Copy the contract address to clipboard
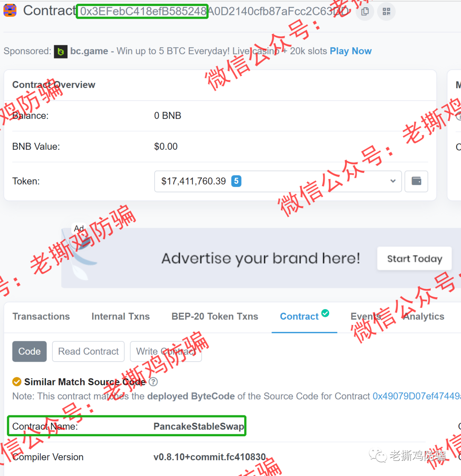 [365, 12]
